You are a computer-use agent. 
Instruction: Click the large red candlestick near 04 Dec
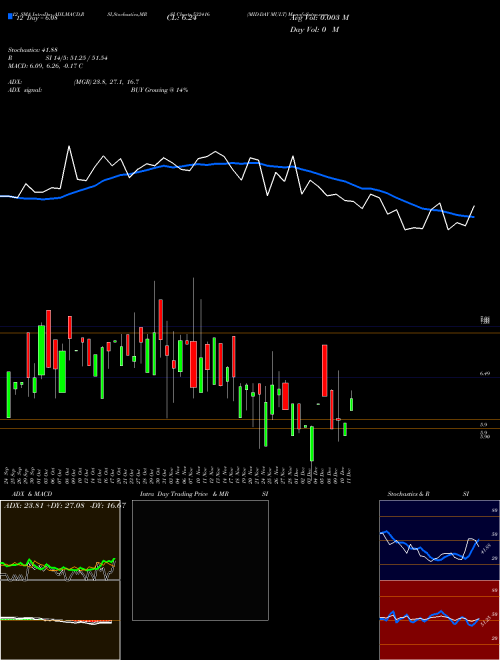(x=325, y=370)
